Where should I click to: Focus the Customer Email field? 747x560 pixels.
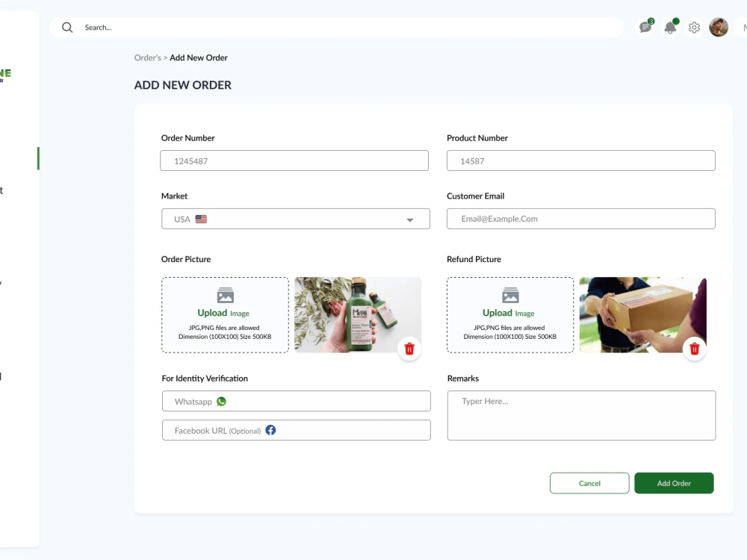point(580,219)
